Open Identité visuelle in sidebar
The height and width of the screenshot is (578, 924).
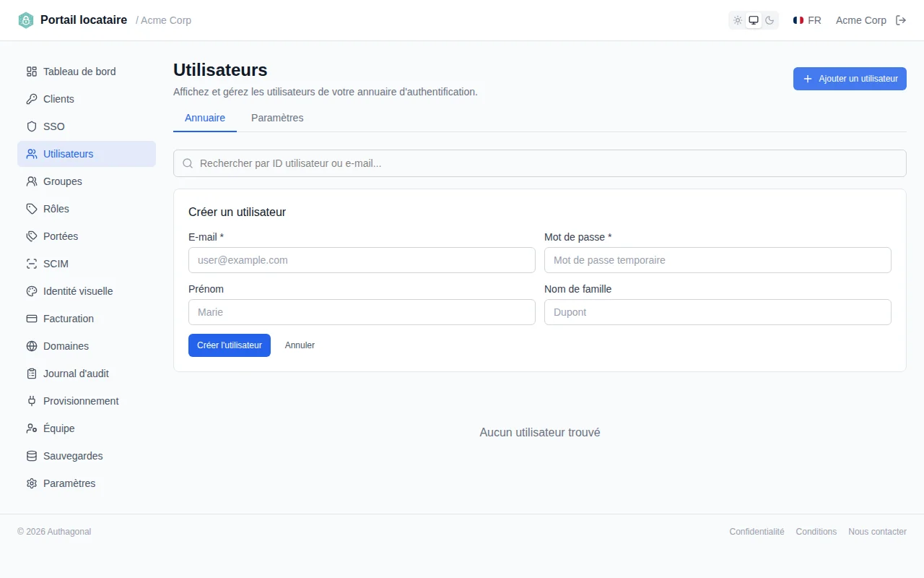87,291
